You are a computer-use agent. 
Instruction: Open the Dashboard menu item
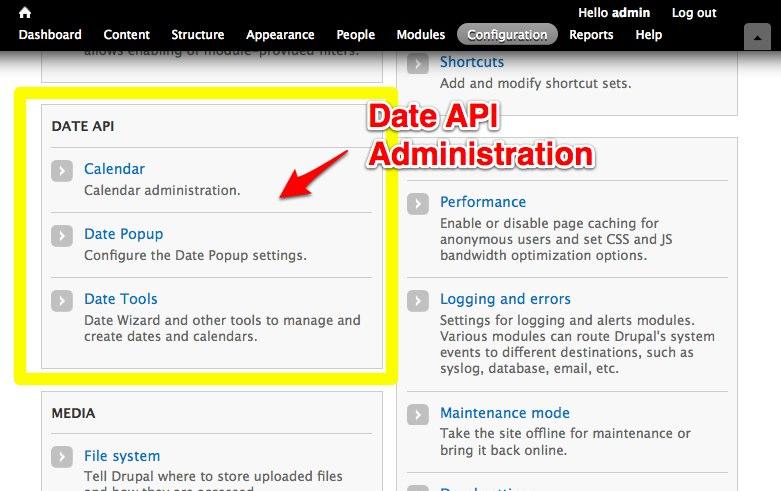pyautogui.click(x=50, y=34)
